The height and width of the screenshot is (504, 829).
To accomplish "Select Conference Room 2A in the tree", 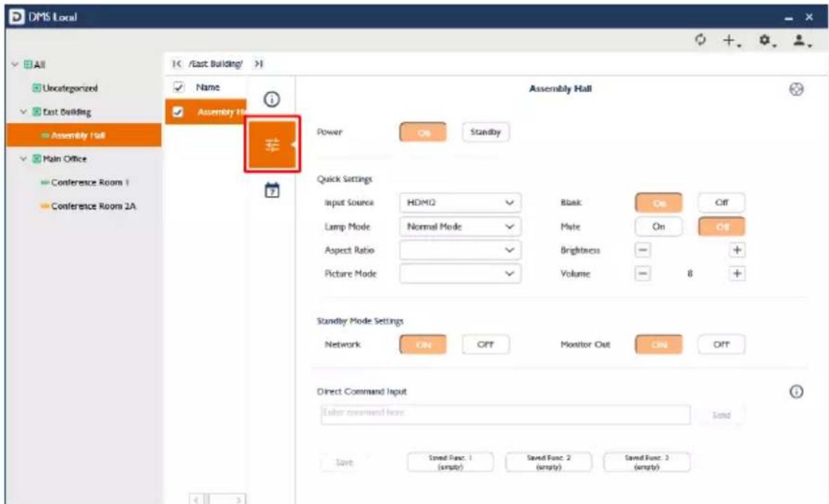I will click(x=93, y=206).
